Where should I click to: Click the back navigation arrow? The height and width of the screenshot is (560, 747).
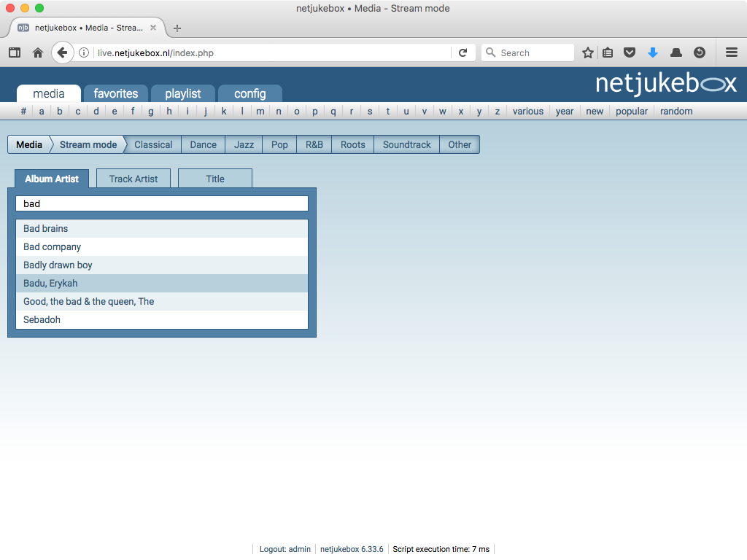coord(62,52)
